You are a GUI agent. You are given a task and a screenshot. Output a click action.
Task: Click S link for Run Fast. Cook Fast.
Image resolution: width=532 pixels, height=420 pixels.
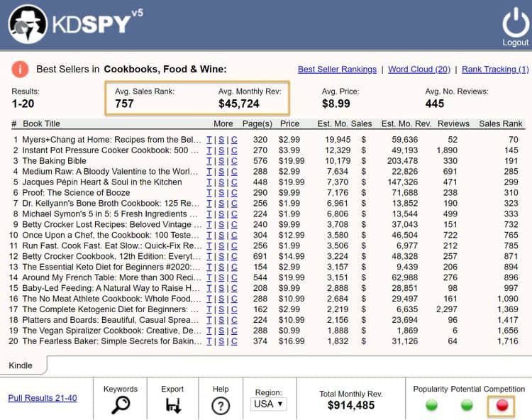pos(221,245)
